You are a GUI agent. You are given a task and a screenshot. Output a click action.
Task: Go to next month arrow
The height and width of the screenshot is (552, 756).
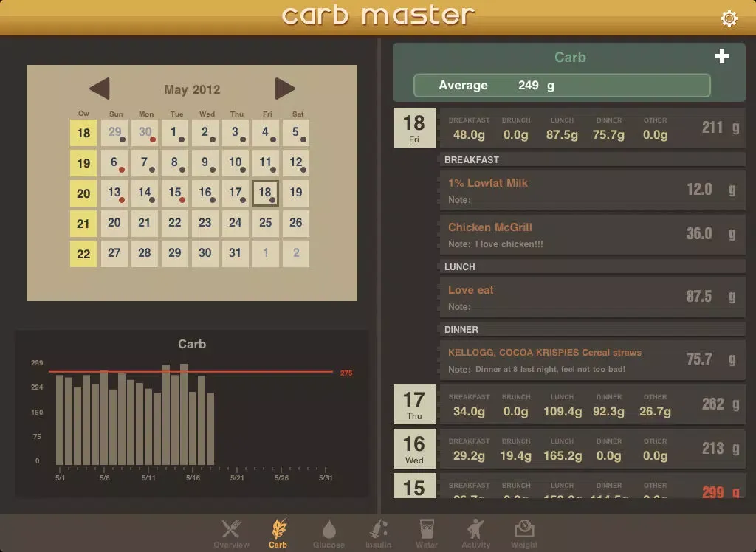coord(285,89)
